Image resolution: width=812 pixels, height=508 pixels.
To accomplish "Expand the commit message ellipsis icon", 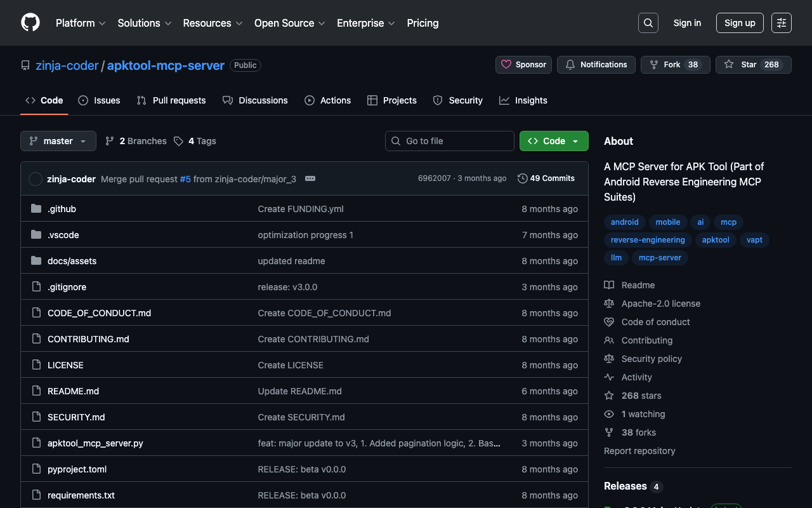I will coord(310,179).
